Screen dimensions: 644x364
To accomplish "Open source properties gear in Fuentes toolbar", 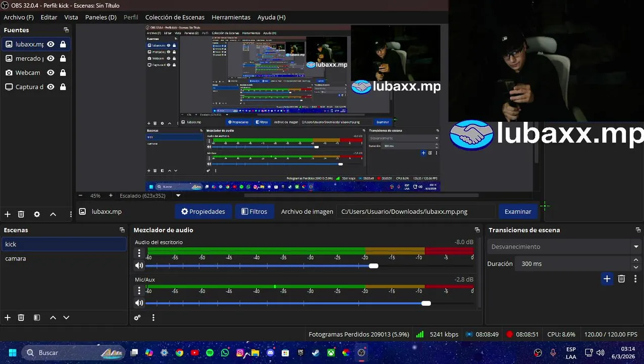I will [37, 214].
